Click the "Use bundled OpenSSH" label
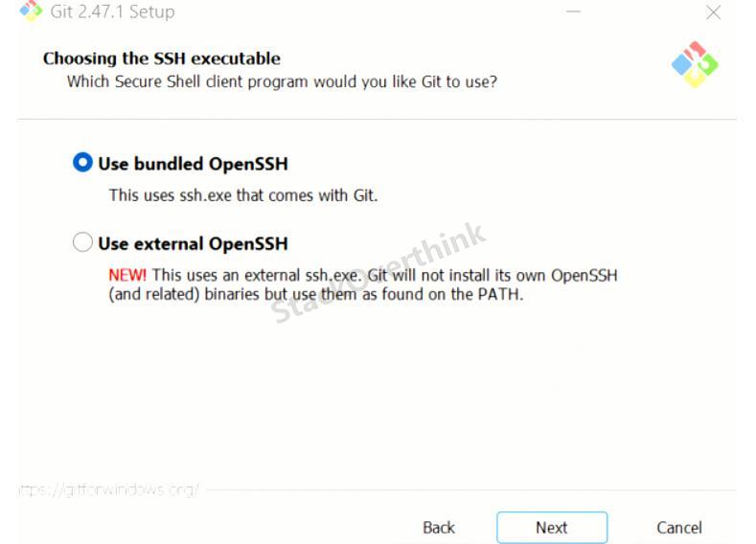Viewport: 756px width, 544px height. tap(193, 164)
